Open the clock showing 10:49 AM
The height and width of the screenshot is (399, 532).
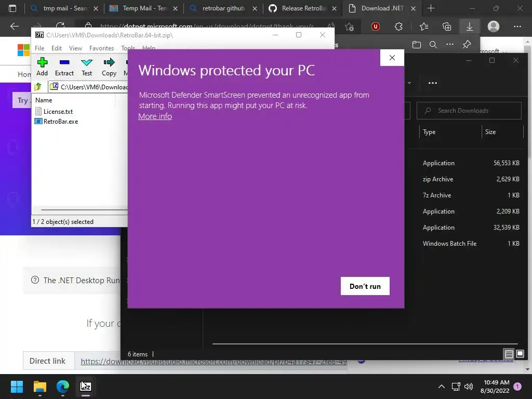(x=495, y=387)
